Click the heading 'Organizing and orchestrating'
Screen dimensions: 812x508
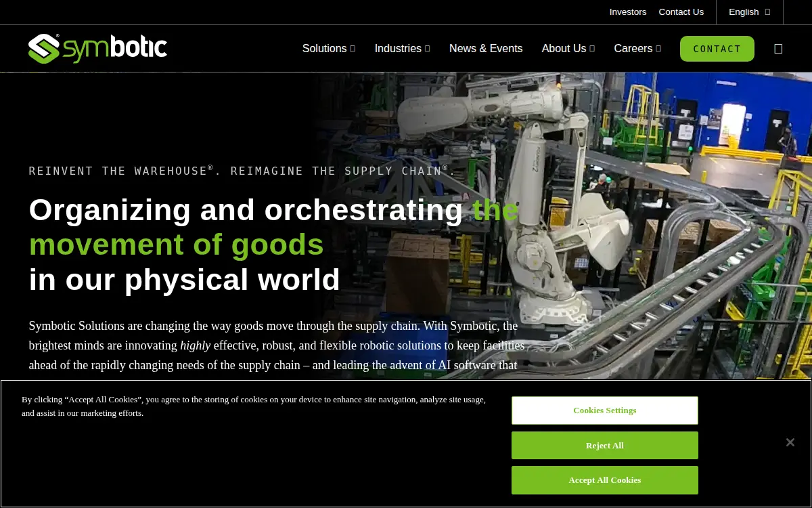coord(246,210)
